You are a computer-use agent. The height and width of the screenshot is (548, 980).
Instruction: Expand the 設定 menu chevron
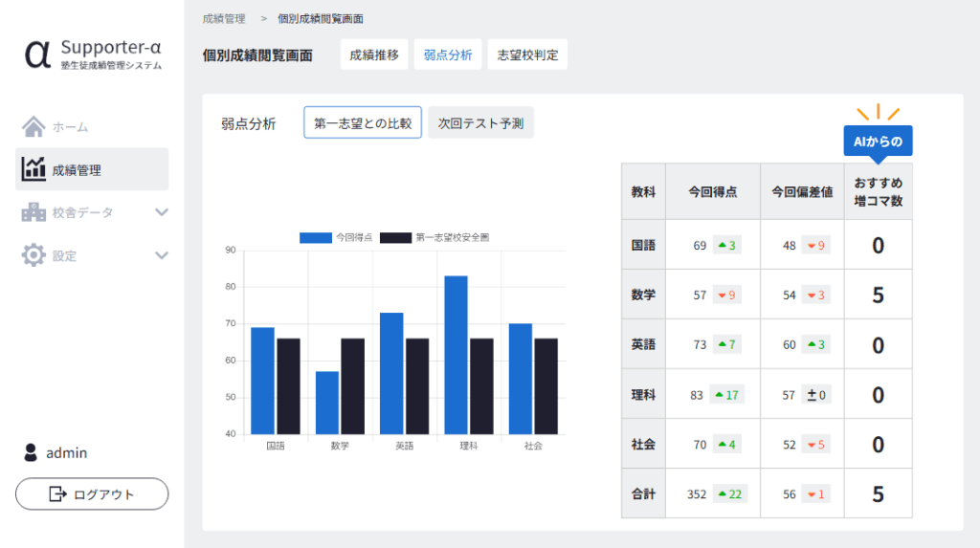(x=161, y=255)
